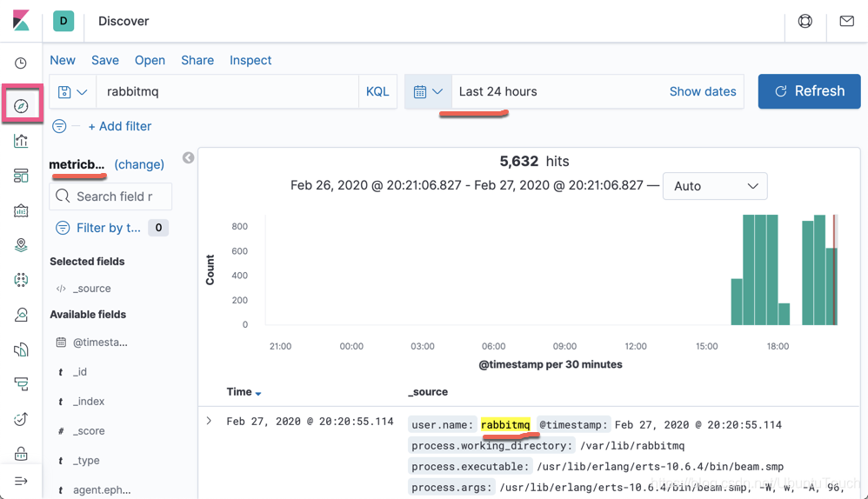Open the space selector D avatar

pos(63,21)
